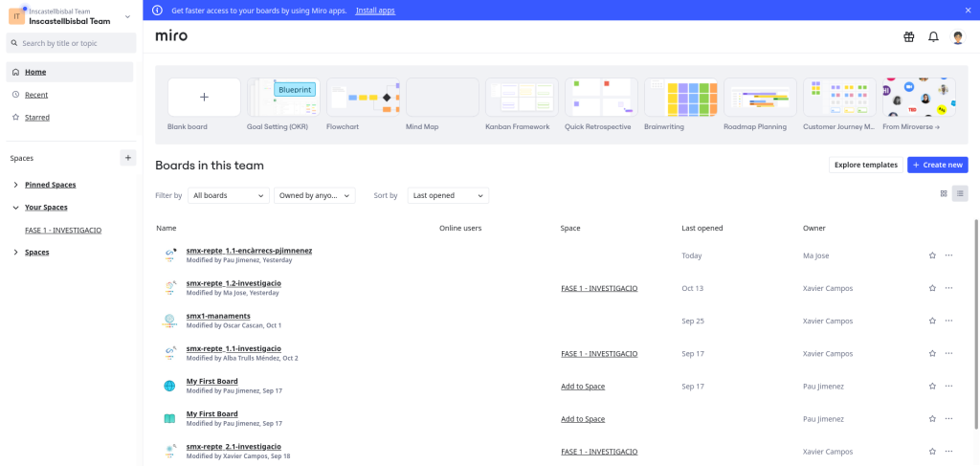Dismiss the Miro apps banner
This screenshot has height=466, width=980.
(x=968, y=10)
